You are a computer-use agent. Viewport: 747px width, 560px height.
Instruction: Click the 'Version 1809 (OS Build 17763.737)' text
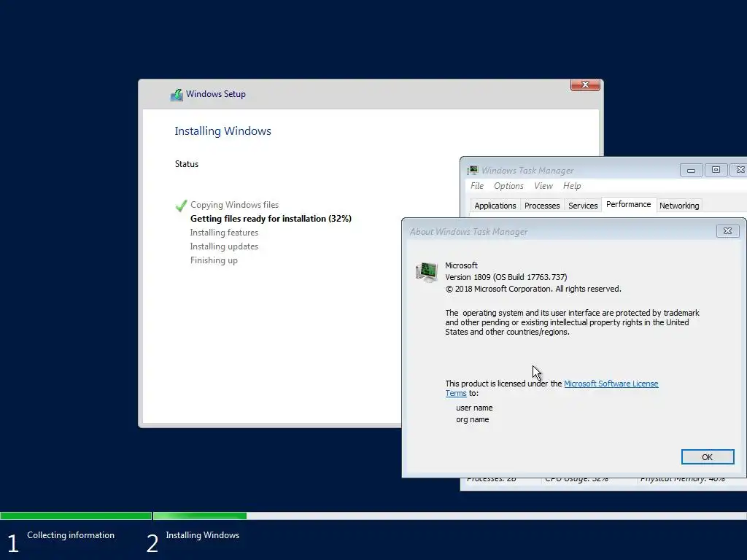pyautogui.click(x=506, y=277)
